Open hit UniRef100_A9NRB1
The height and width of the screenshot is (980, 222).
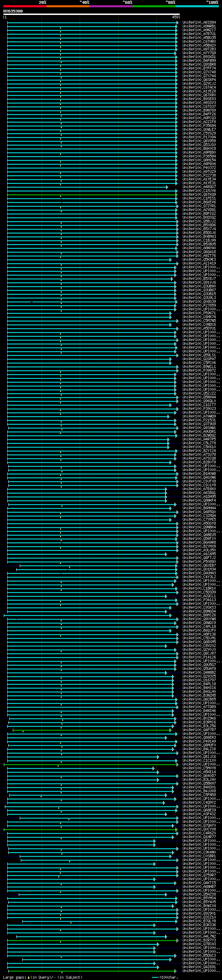[199, 26]
